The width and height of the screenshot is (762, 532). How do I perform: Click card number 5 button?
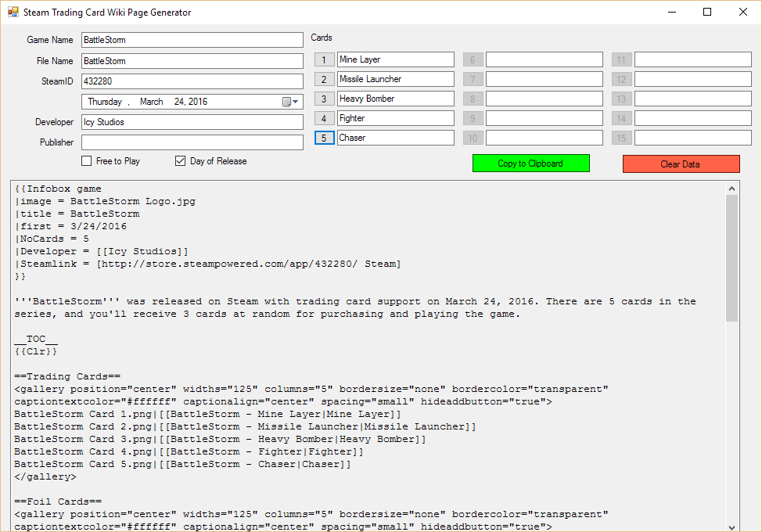(324, 138)
